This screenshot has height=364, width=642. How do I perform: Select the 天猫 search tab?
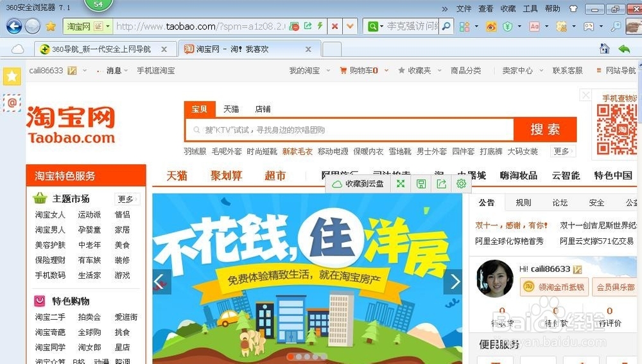[231, 109]
